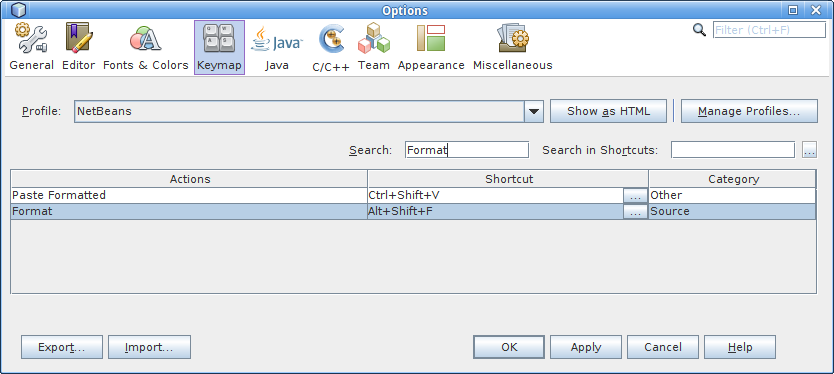Click the Search field containing Format
This screenshot has height=374, width=834.
(x=467, y=150)
